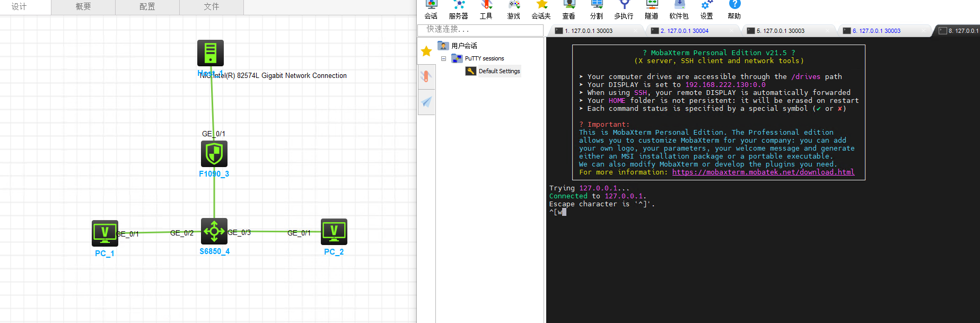Open the 配置 tab in the left panel
Image resolution: width=980 pixels, height=323 pixels.
(147, 7)
